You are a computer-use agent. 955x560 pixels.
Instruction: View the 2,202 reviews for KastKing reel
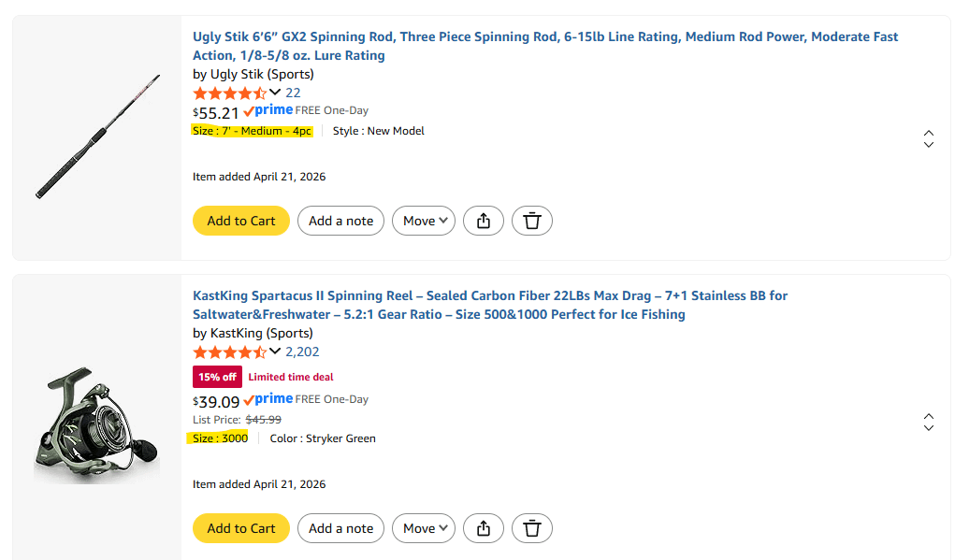pos(302,352)
